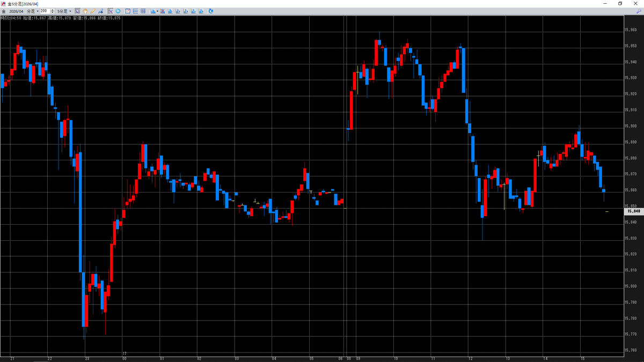Click the chart icon with red X
This screenshot has height=362, width=644.
pos(163,11)
